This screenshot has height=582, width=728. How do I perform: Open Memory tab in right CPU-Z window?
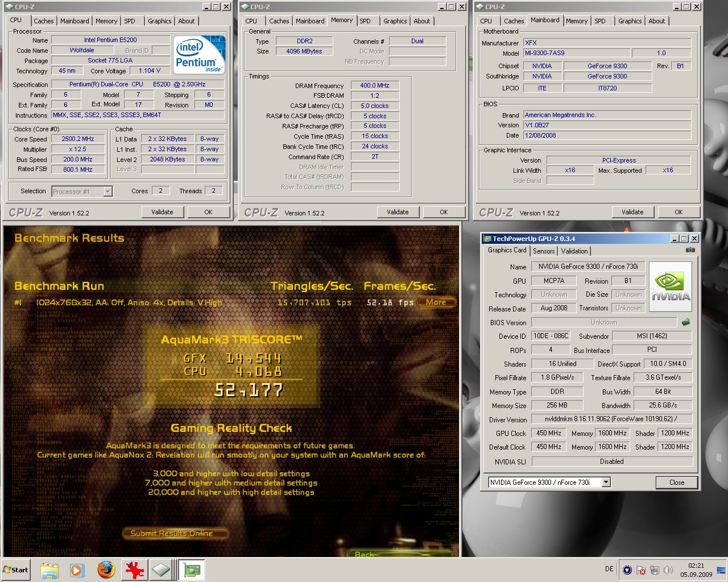click(x=577, y=21)
